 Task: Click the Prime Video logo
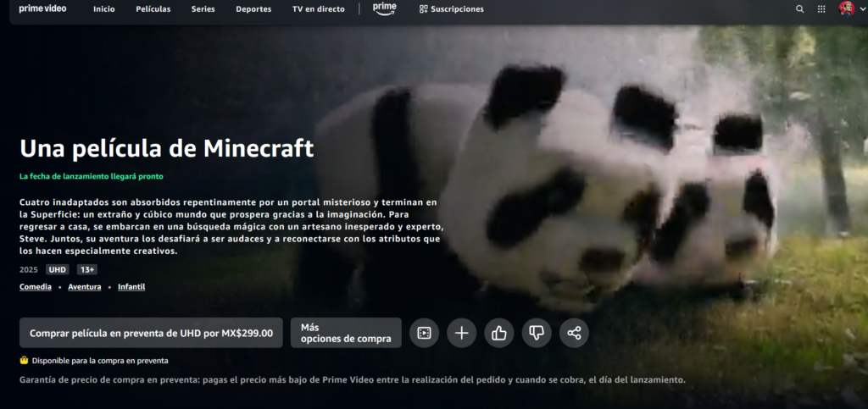click(42, 8)
